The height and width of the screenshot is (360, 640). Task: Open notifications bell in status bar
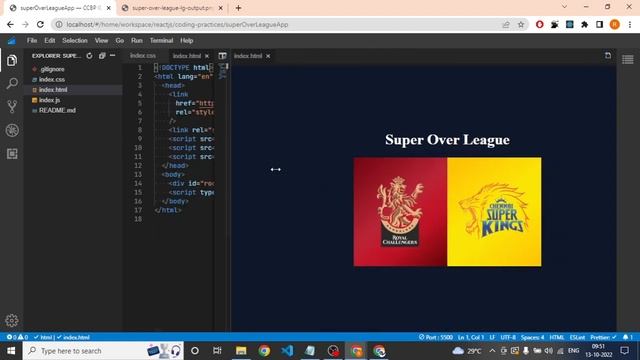pos(627,337)
